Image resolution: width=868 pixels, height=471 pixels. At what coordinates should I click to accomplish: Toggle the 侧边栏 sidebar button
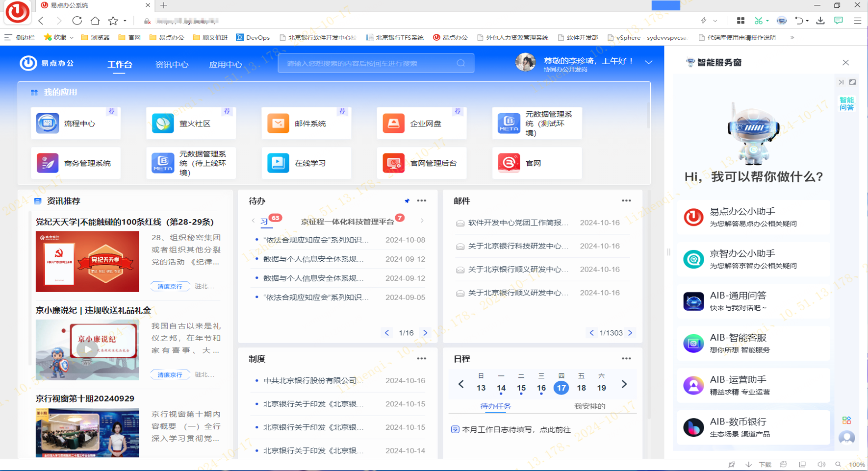20,37
